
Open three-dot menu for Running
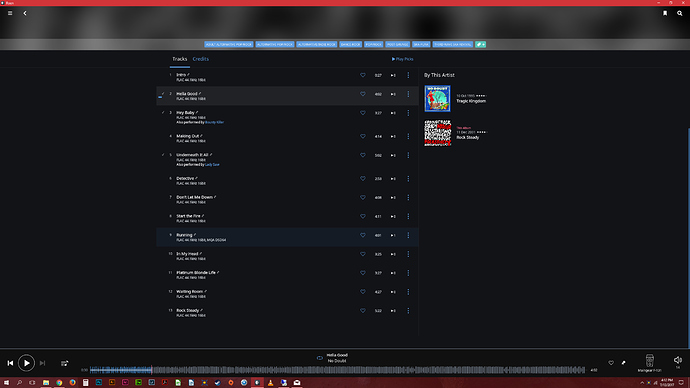coord(408,235)
